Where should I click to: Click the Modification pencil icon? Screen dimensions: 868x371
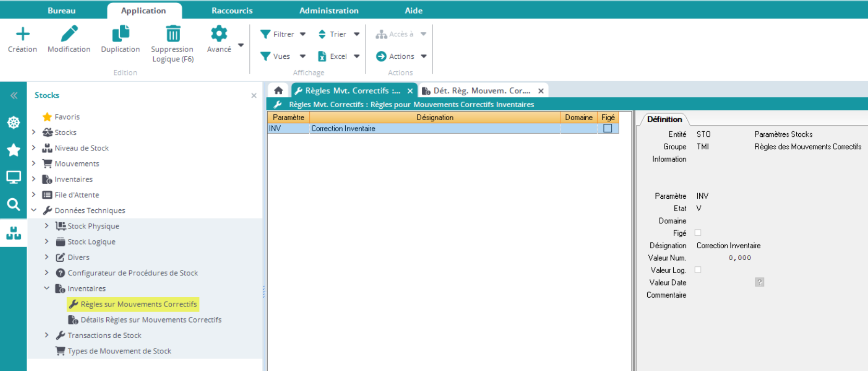69,34
